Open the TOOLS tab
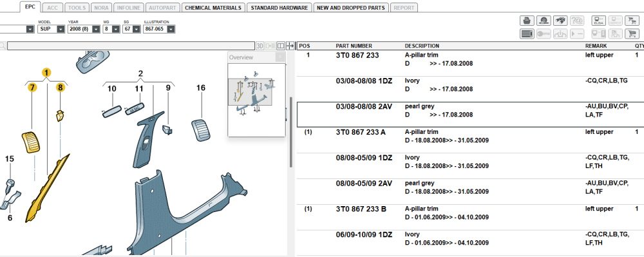 pyautogui.click(x=77, y=7)
